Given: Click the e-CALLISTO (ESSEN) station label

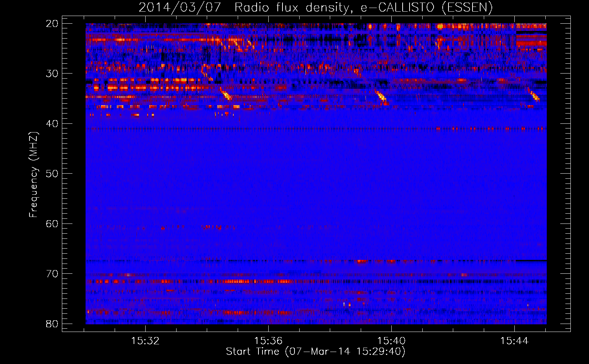Looking at the screenshot, I should click(x=427, y=7).
